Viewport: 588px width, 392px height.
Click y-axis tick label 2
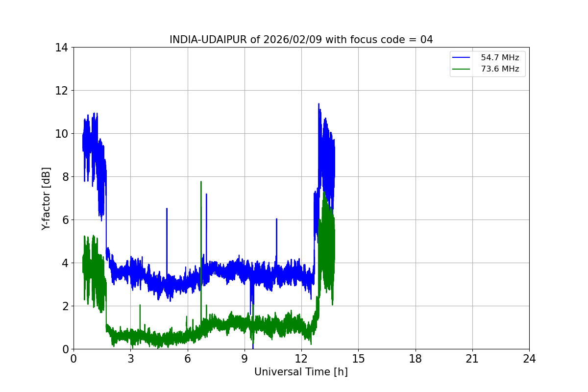(65, 306)
